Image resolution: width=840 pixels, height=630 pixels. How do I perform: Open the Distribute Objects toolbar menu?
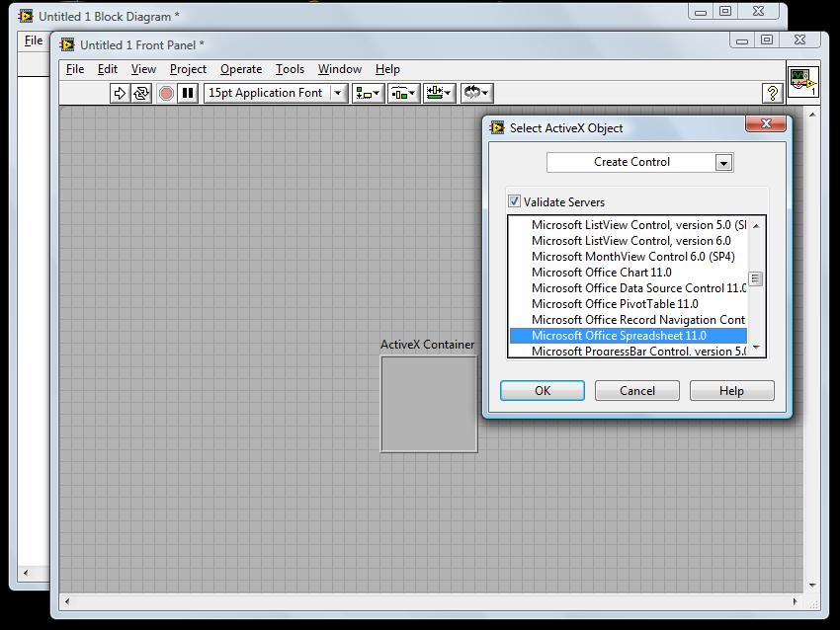(403, 93)
